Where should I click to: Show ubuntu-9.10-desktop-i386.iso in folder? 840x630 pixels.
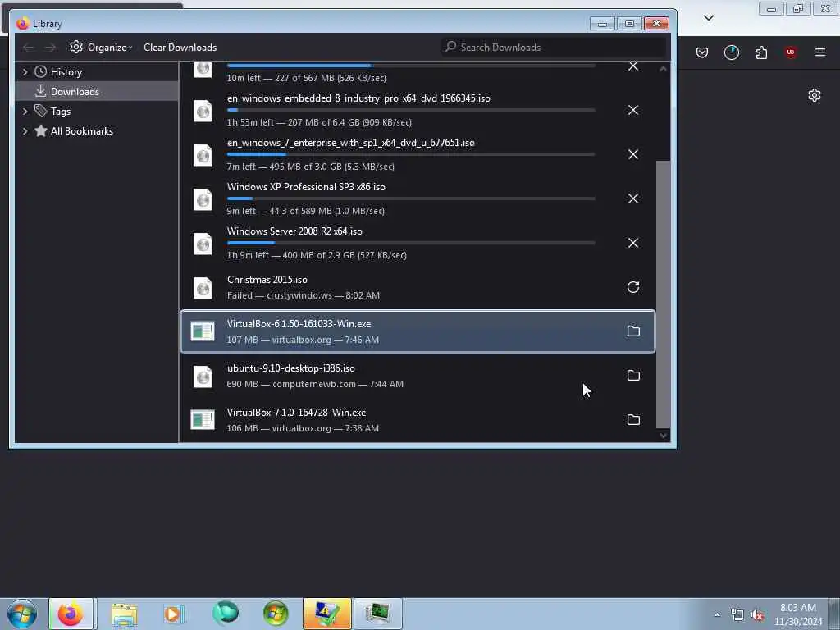tap(633, 376)
